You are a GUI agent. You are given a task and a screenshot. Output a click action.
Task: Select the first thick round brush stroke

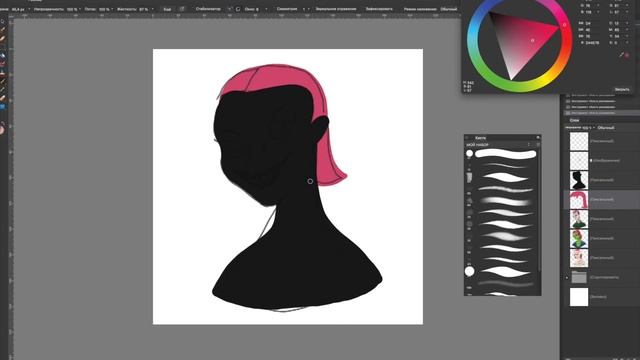[505, 154]
